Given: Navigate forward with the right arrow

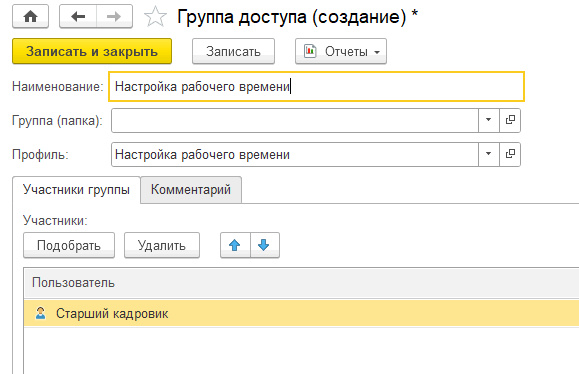Looking at the screenshot, I should coord(114,16).
